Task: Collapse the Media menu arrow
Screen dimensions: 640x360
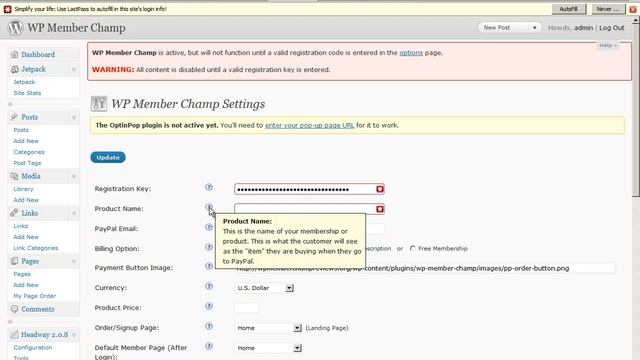Action: [x=74, y=177]
